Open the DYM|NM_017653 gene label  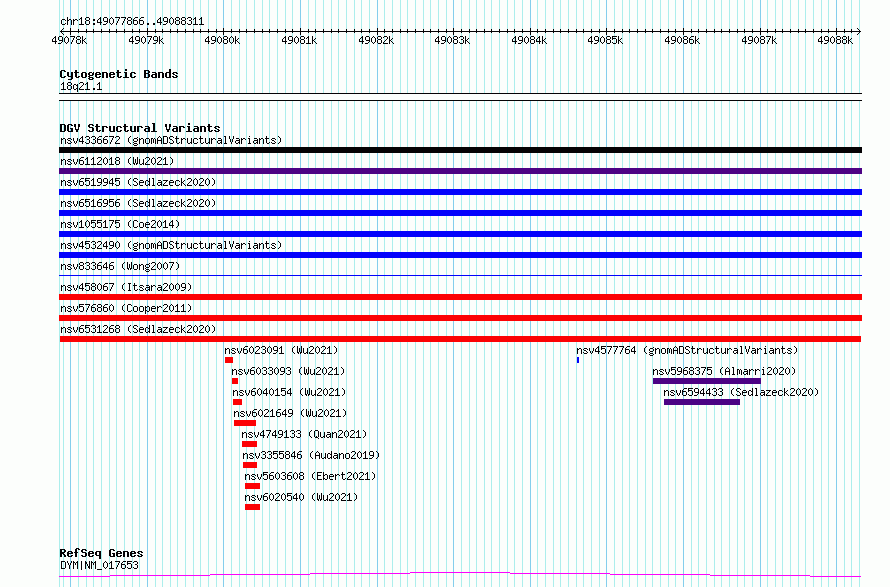click(99, 565)
